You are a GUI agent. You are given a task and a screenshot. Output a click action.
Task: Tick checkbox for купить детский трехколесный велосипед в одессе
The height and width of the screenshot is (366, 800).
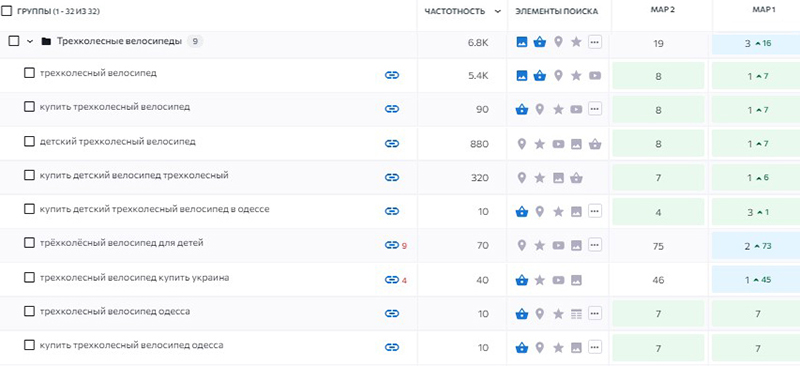click(x=30, y=209)
